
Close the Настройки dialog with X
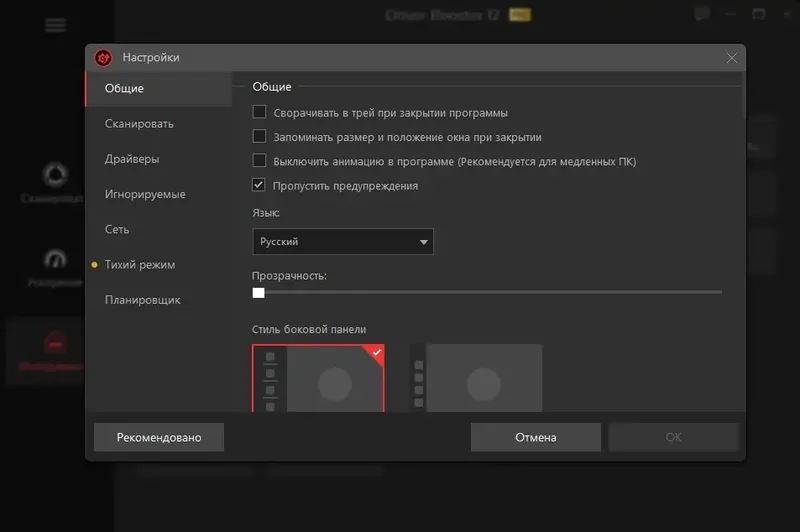(x=732, y=58)
